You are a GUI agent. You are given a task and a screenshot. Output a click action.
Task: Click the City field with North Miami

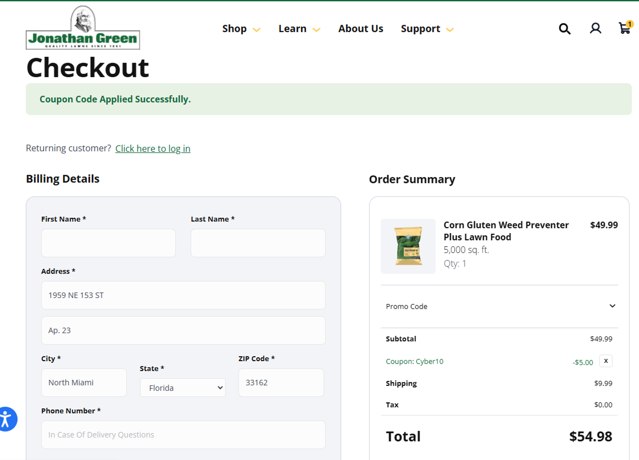tap(84, 383)
